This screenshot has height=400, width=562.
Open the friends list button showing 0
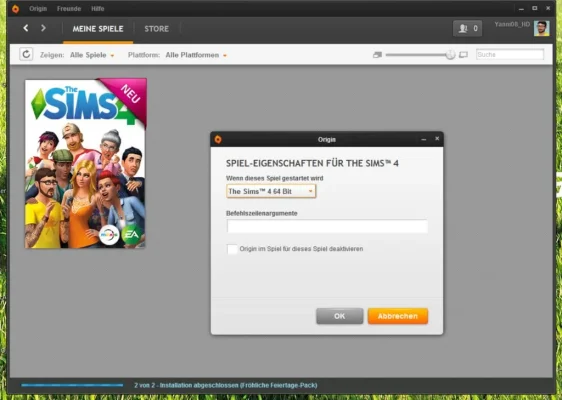pos(467,28)
